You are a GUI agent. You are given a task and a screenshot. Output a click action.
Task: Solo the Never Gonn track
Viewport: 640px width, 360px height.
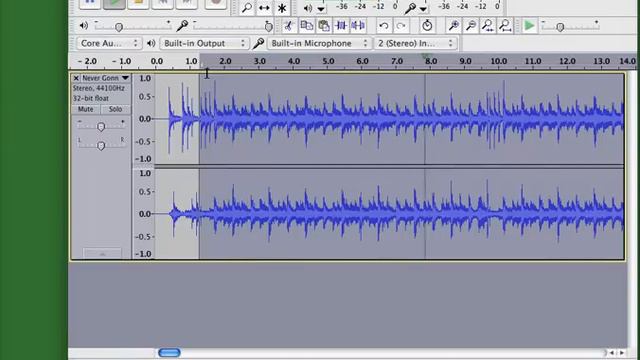[x=115, y=109]
